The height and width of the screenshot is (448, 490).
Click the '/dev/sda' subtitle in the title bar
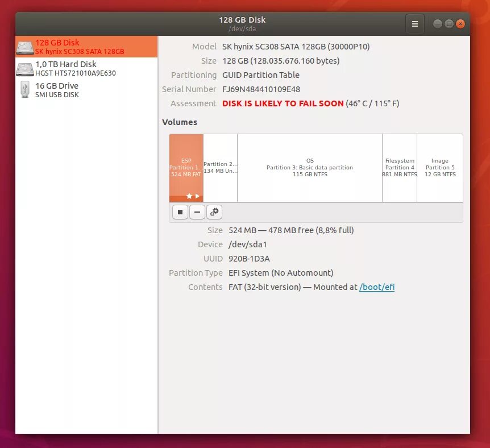point(242,29)
